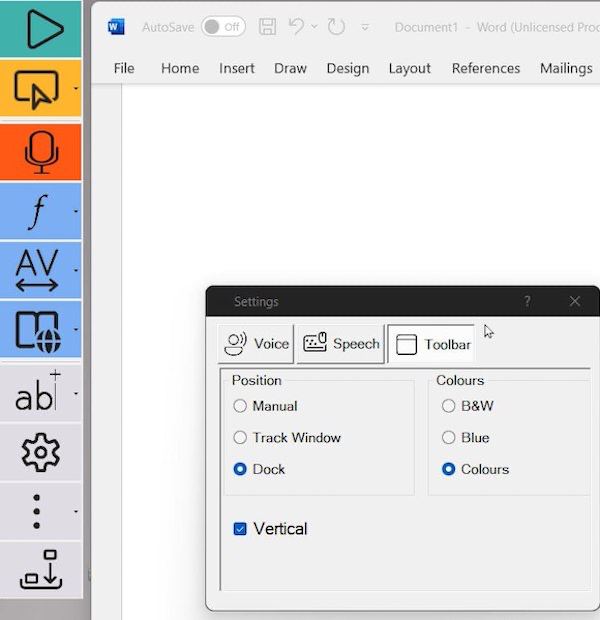Viewport: 600px width, 620px height.
Task: Switch to the Speech settings tab
Action: click(x=341, y=344)
